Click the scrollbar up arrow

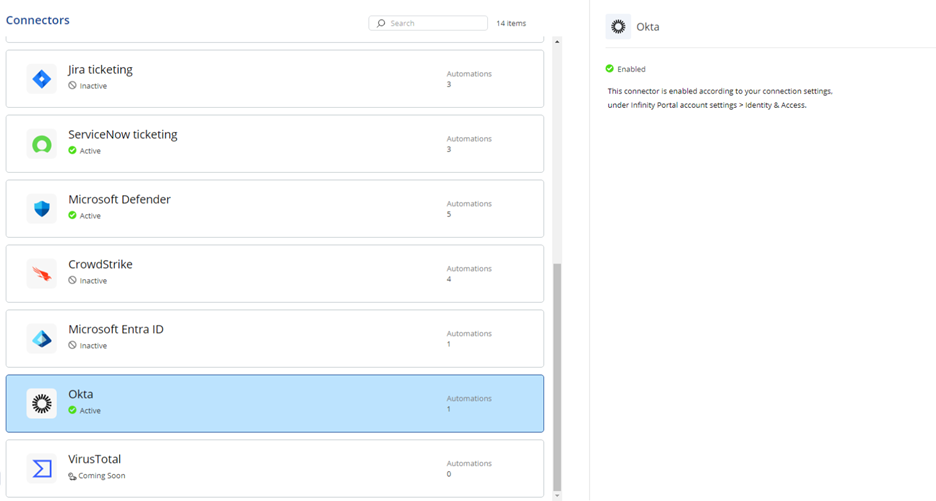tap(557, 42)
